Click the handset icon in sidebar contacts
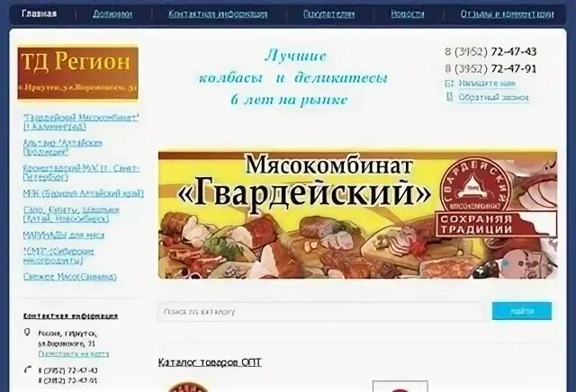 (x=27, y=370)
